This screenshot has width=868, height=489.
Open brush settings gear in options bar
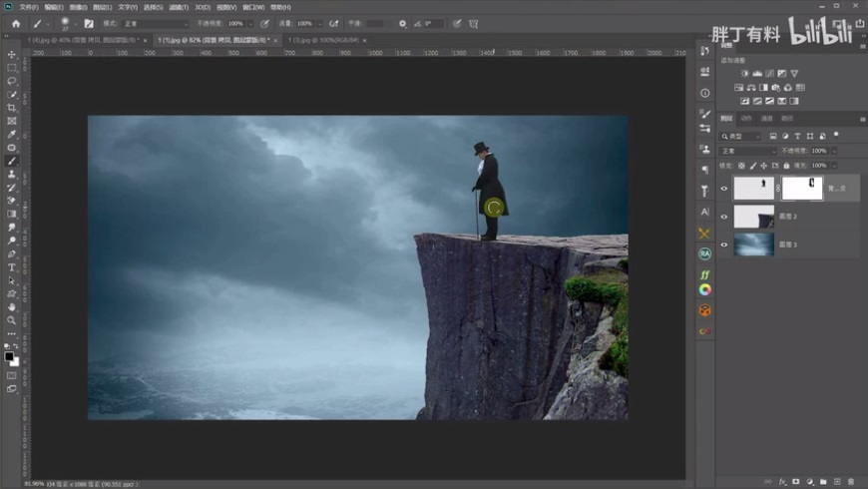click(x=402, y=23)
